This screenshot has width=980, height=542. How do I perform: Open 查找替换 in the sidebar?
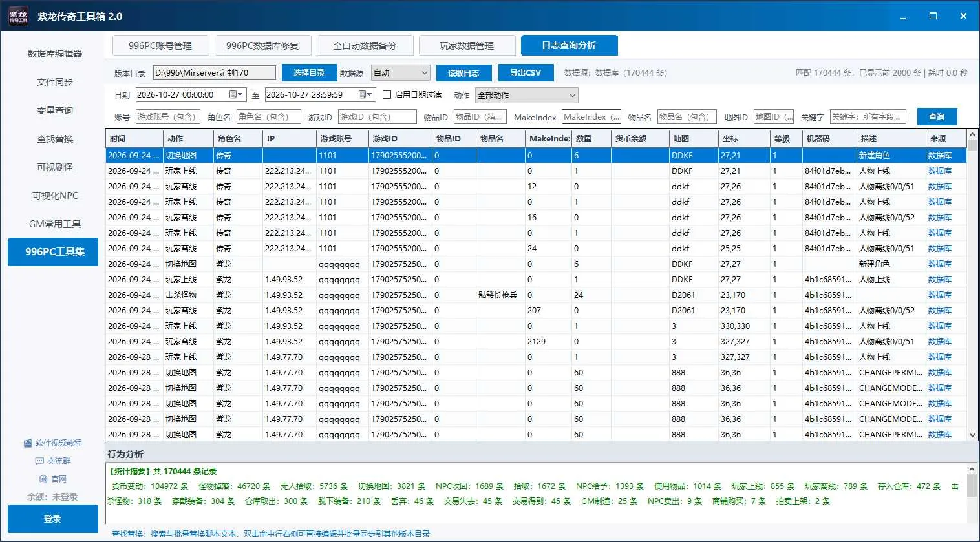pos(55,139)
